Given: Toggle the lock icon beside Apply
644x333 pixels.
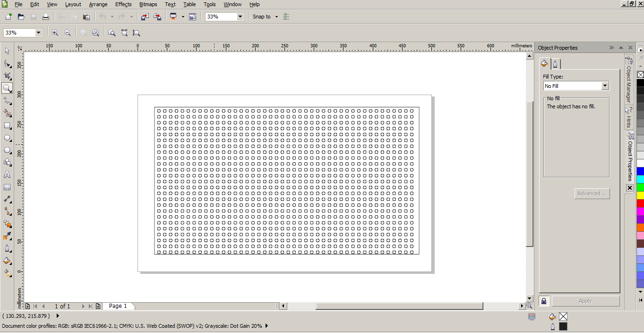Looking at the screenshot, I should 544,301.
